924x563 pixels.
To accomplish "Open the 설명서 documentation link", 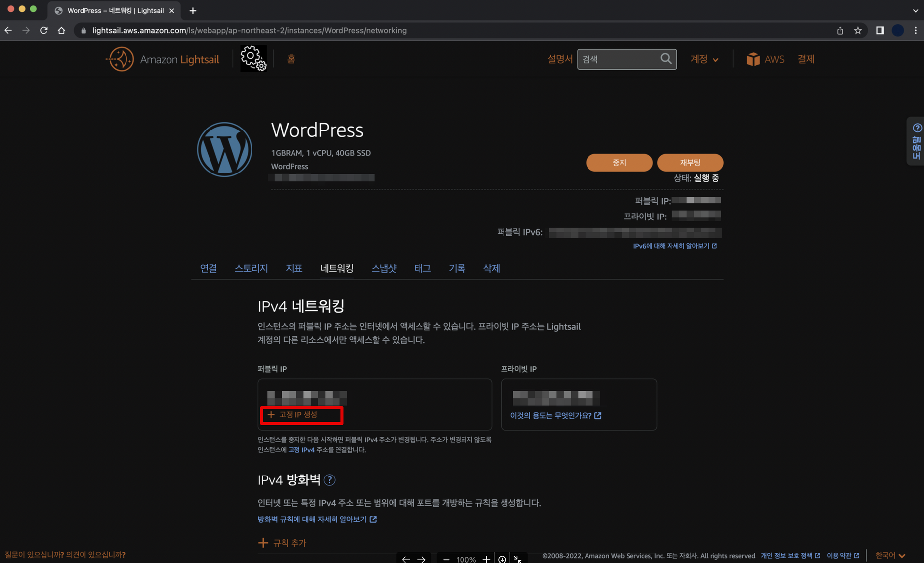I will (x=560, y=59).
